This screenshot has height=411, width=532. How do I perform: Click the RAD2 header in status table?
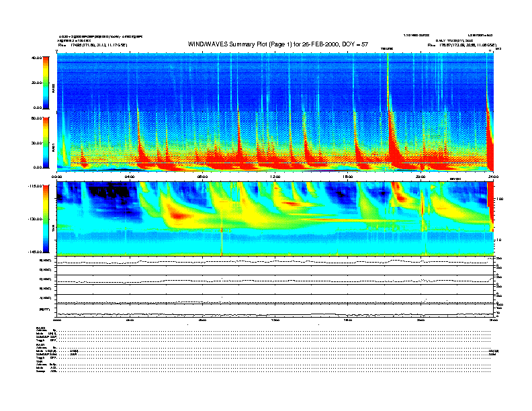pos(41,328)
